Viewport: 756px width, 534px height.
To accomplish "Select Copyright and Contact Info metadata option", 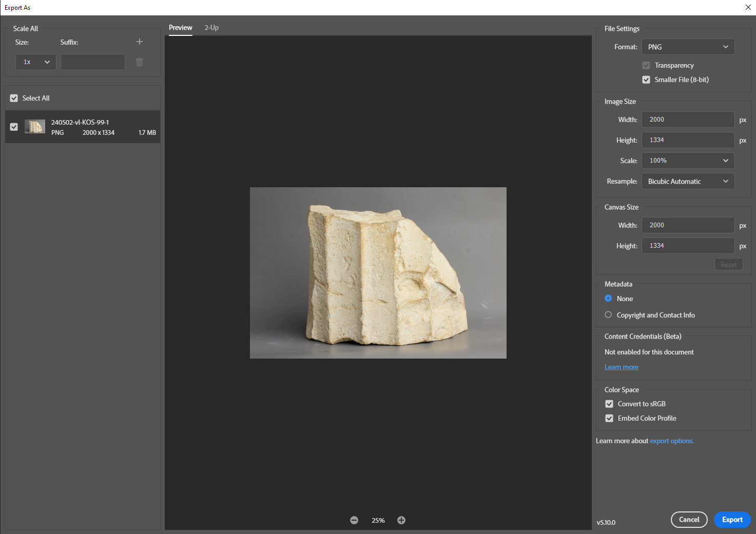I will 608,315.
